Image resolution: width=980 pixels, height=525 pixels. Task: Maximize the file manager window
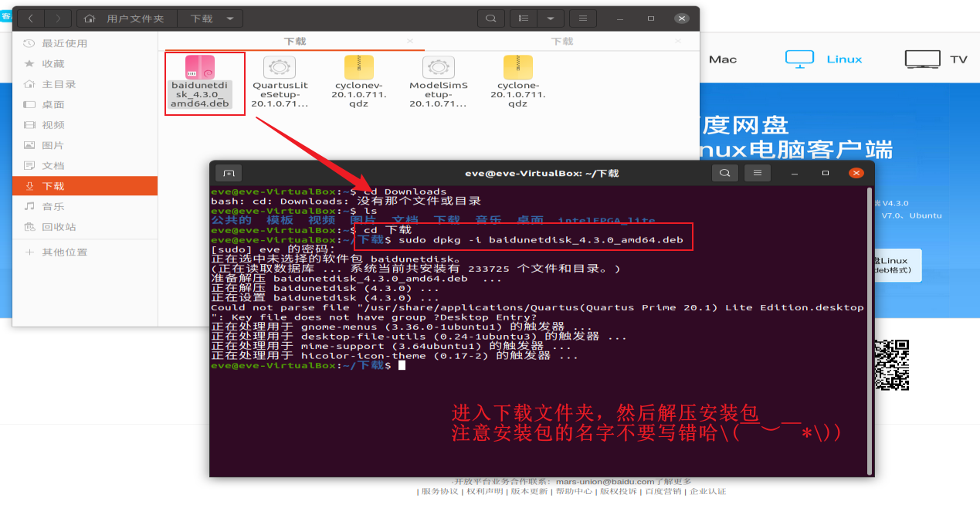pyautogui.click(x=653, y=19)
